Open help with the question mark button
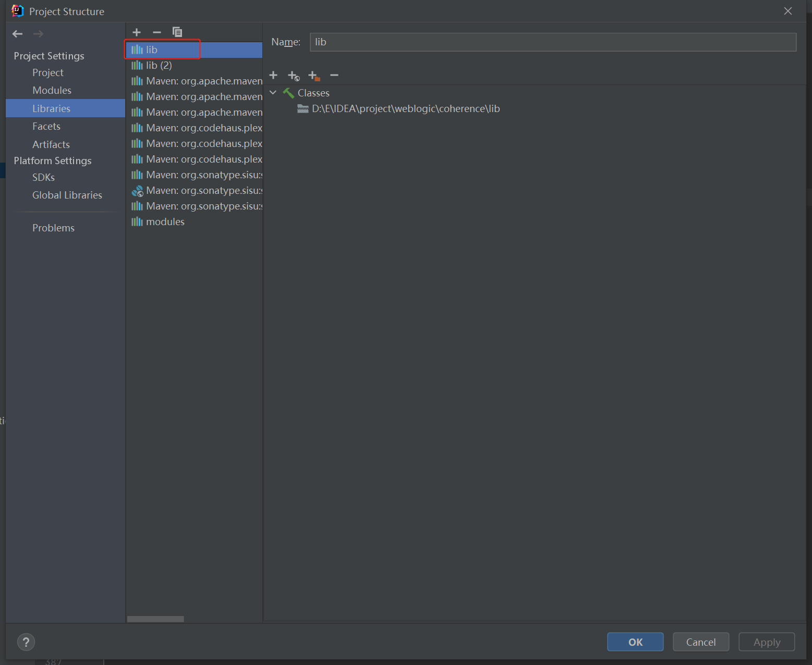The width and height of the screenshot is (812, 665). point(26,642)
